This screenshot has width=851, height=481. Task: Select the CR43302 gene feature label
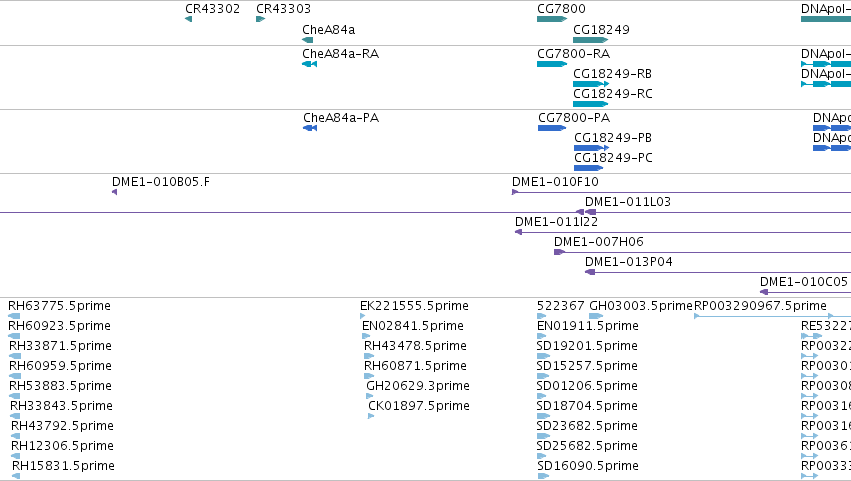point(212,9)
